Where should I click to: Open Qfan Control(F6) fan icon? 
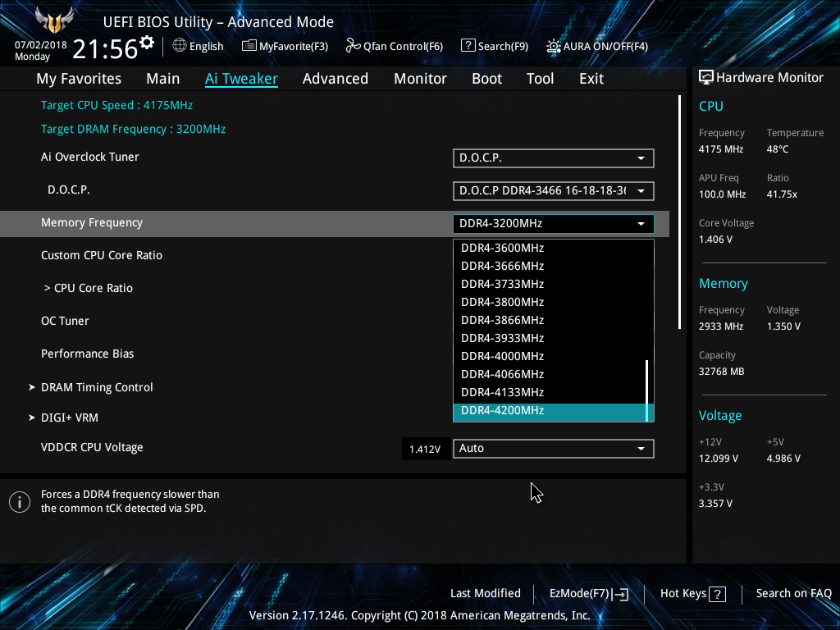[x=353, y=46]
